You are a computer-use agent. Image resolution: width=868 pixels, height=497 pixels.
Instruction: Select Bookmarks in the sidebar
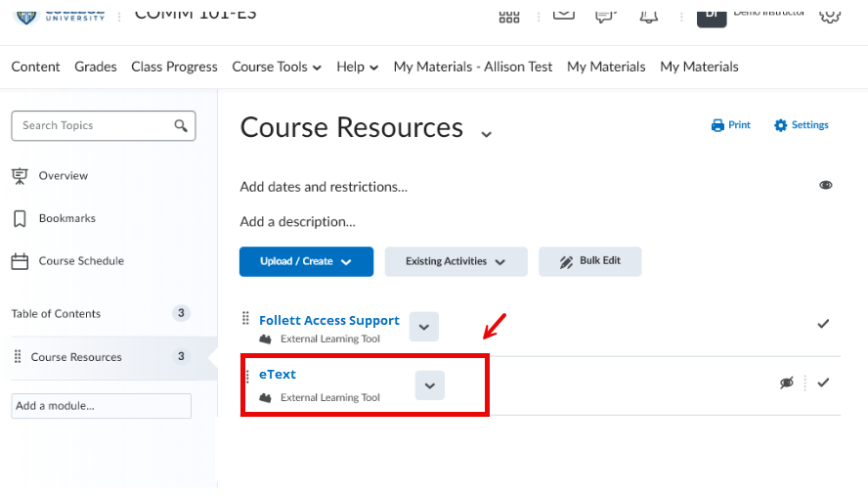(67, 218)
